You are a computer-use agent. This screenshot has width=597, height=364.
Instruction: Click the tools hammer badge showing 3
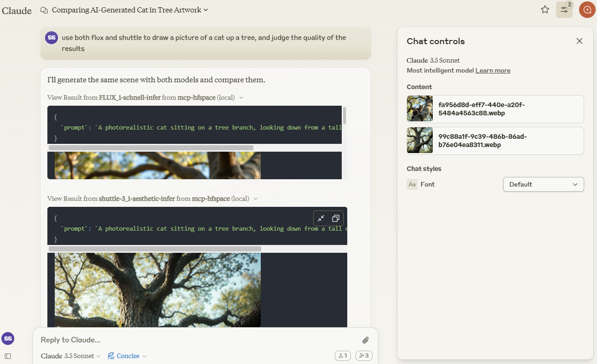(364, 356)
